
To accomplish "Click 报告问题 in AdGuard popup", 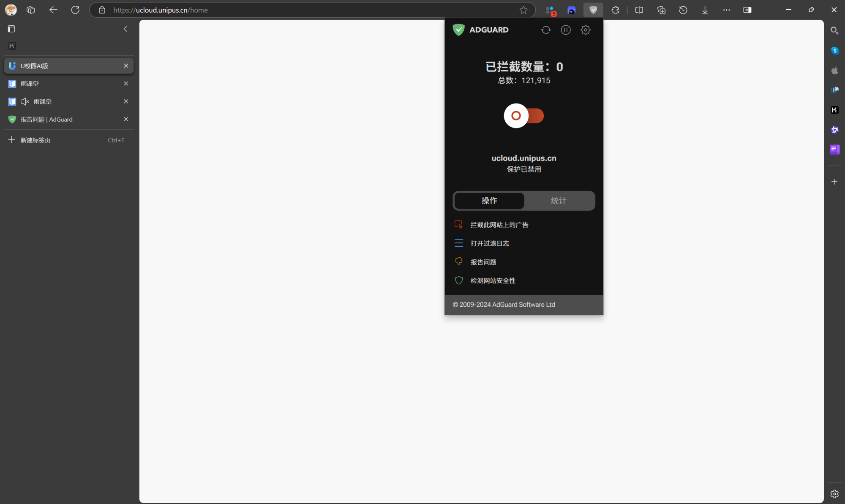I will 483,262.
